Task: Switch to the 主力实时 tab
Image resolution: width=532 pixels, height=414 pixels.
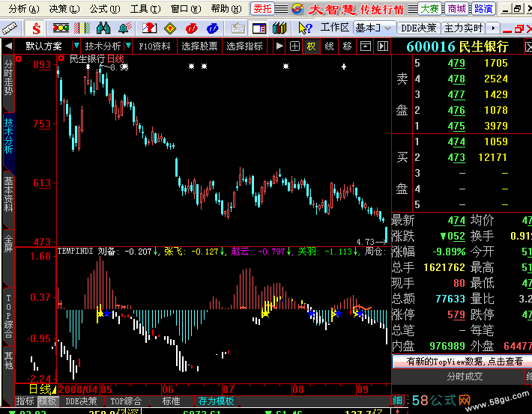Action: coord(464,28)
